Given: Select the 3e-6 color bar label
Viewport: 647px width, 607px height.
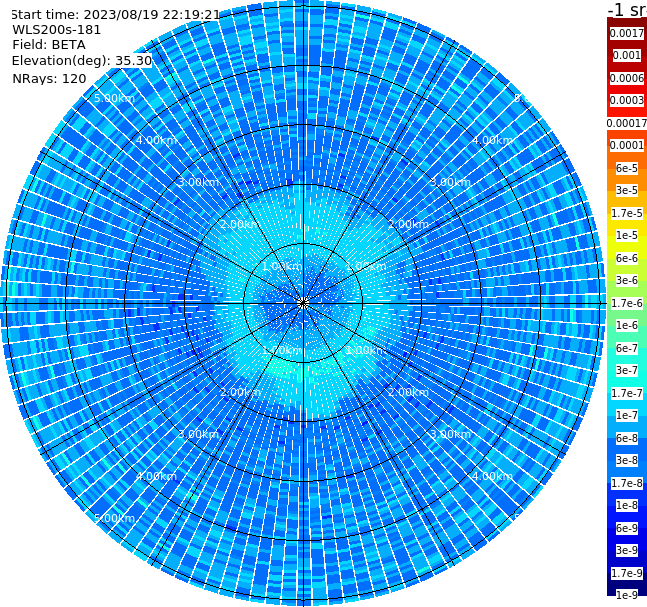Looking at the screenshot, I should pos(627,280).
